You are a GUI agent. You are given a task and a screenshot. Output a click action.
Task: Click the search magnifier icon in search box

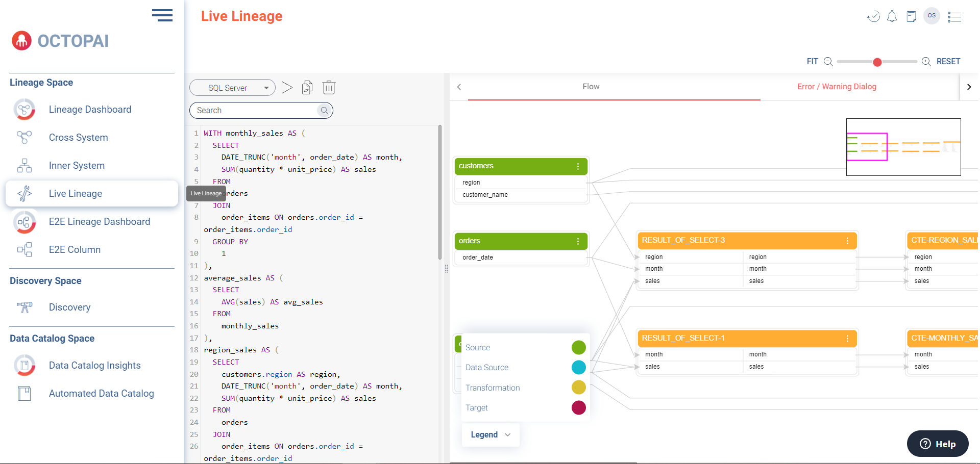point(324,111)
